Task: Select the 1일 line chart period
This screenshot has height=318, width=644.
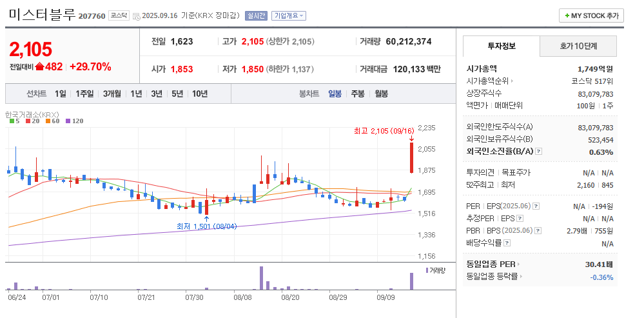Action: (x=60, y=94)
